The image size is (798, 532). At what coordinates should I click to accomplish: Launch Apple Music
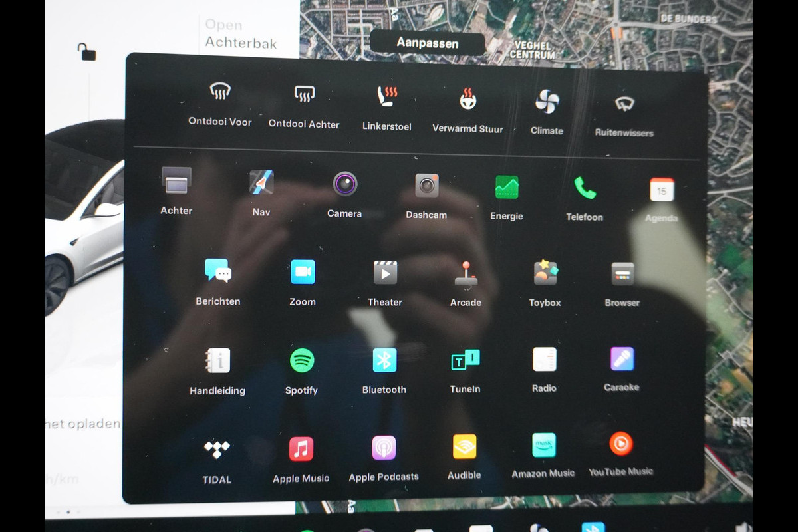point(301,449)
